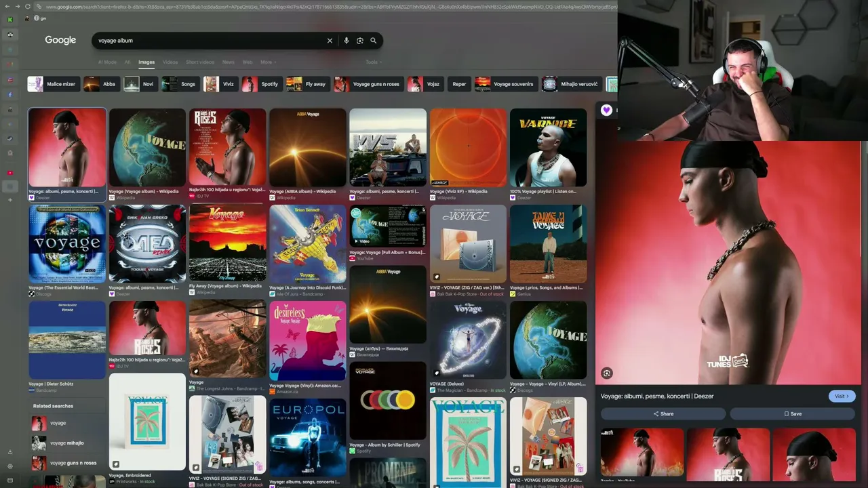Start voice search with the microphone icon
The height and width of the screenshot is (488, 868).
346,41
